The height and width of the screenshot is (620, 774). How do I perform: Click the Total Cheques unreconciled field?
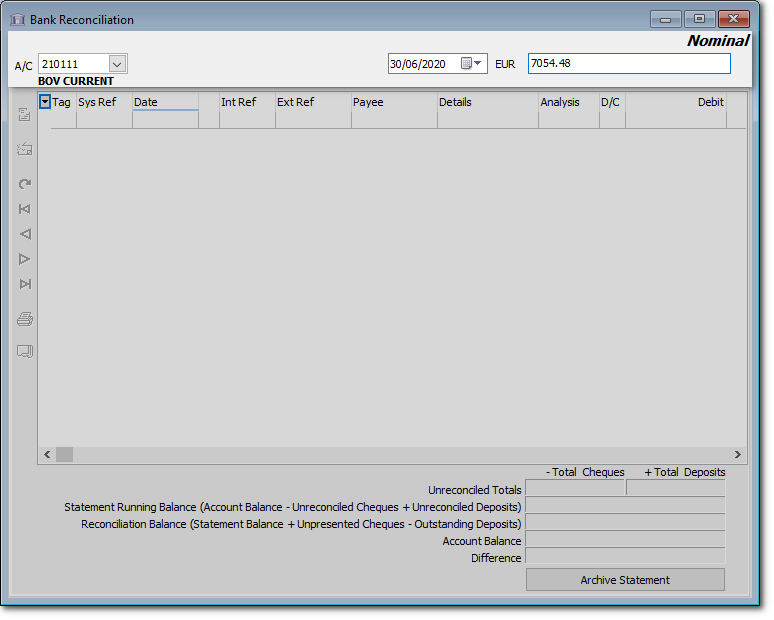pyautogui.click(x=576, y=489)
